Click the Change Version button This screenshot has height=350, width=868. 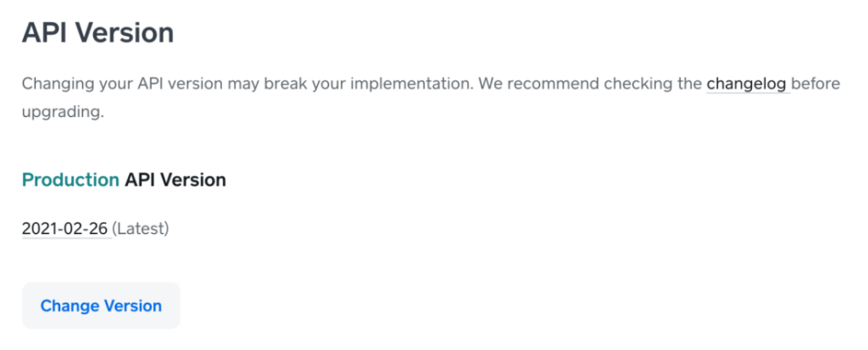point(101,306)
